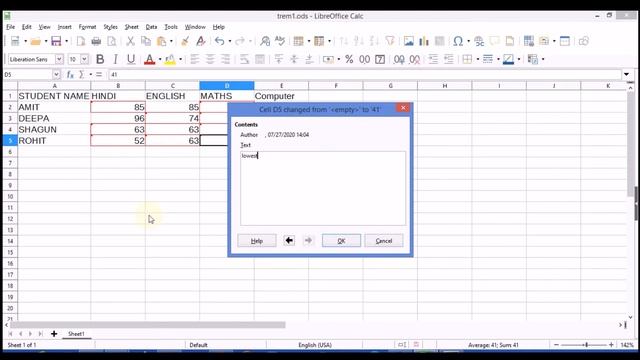Screen dimensions: 640x360
Task: Click the Insert Hyperlink icon
Action: pos(479,41)
